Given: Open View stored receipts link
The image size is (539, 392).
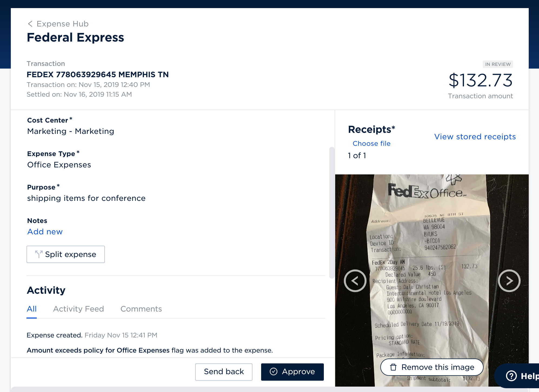Looking at the screenshot, I should pyautogui.click(x=475, y=137).
